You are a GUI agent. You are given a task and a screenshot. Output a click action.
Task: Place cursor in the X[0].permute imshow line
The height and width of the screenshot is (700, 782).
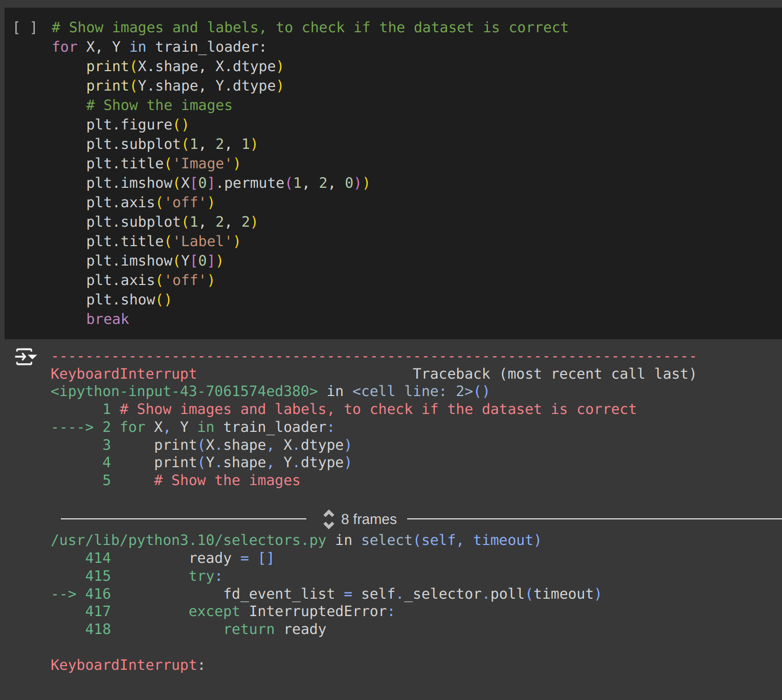[x=228, y=183]
